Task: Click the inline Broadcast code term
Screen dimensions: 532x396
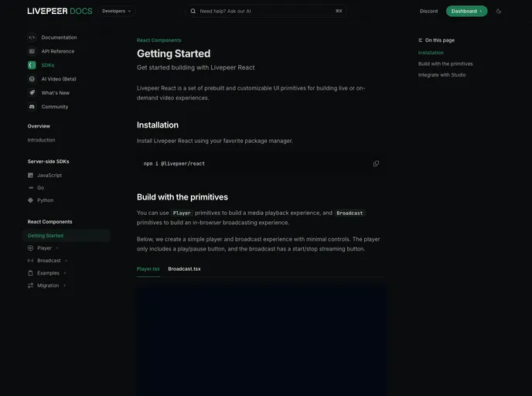Action: [350, 213]
